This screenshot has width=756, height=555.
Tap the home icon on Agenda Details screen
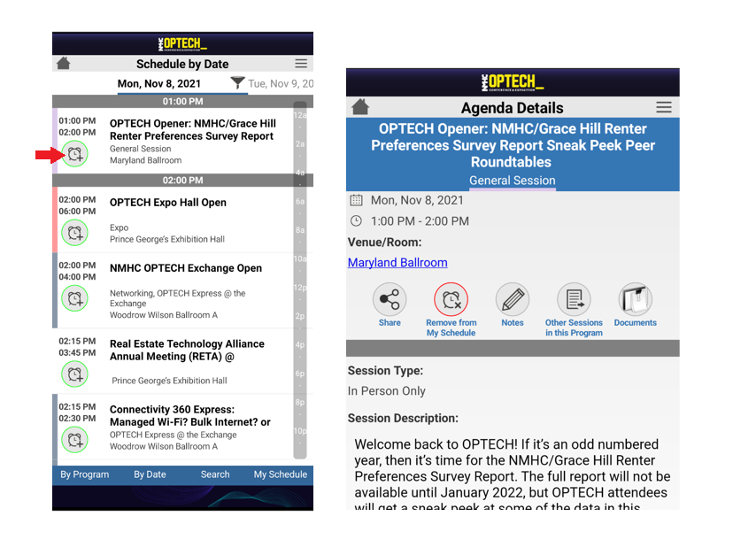[360, 107]
